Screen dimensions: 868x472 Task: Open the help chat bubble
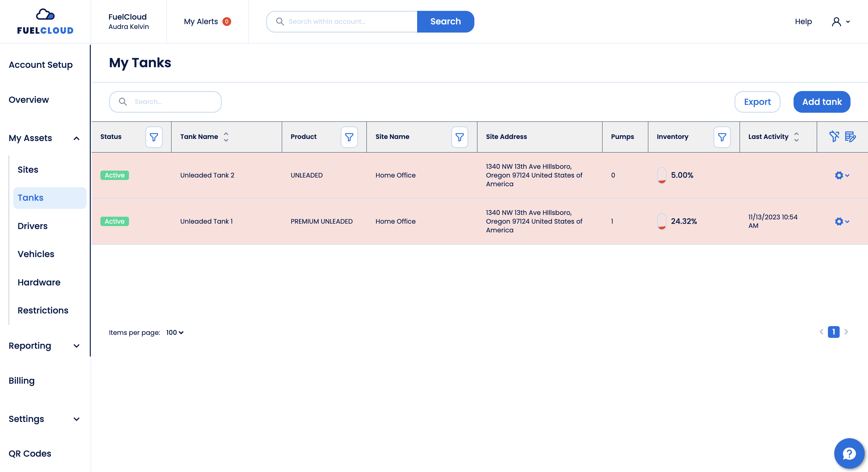(x=849, y=453)
